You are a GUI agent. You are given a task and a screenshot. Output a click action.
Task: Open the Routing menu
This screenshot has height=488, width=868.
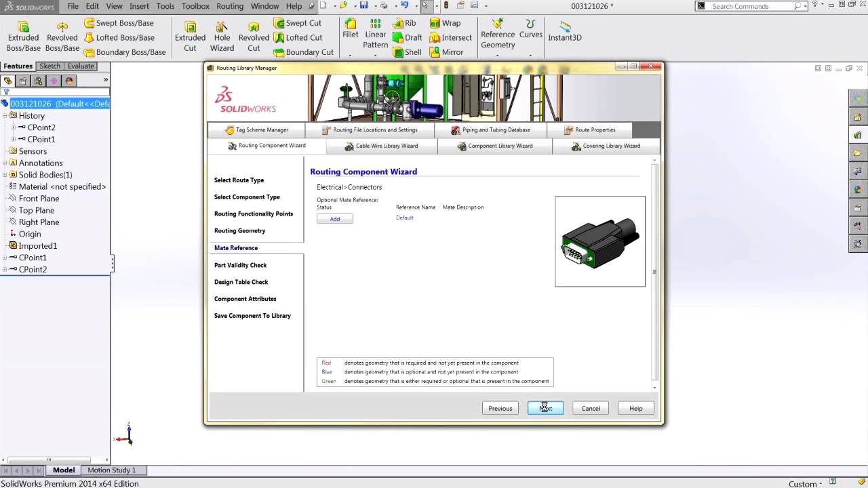click(230, 6)
